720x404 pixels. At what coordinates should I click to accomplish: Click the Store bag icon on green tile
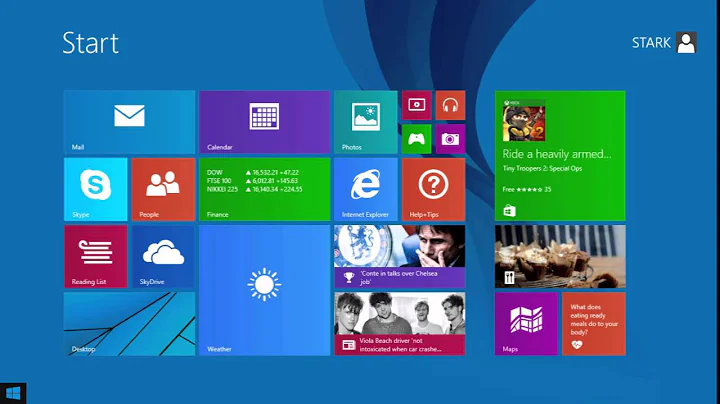[x=509, y=211]
